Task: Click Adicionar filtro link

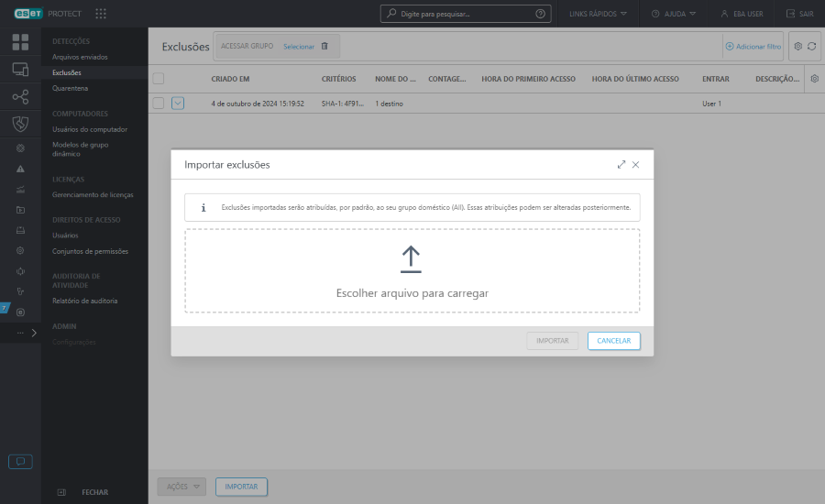Action: coord(753,46)
